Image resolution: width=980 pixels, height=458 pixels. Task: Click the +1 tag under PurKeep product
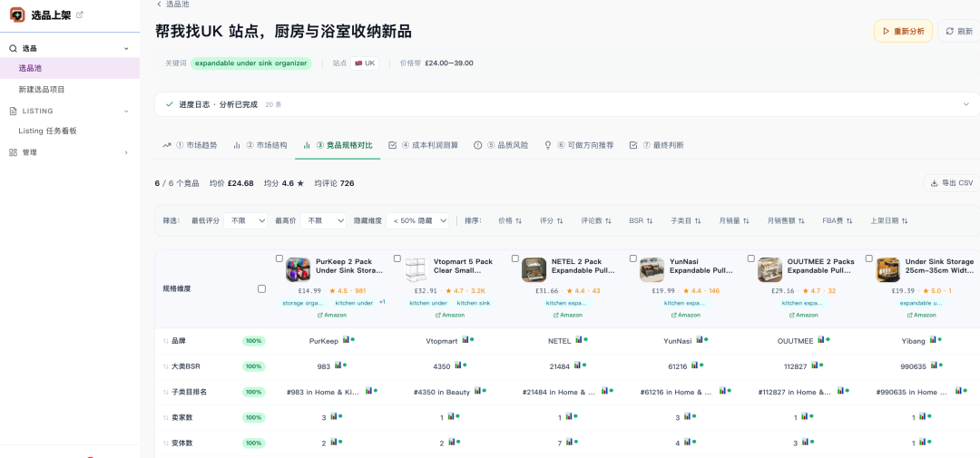(x=382, y=302)
